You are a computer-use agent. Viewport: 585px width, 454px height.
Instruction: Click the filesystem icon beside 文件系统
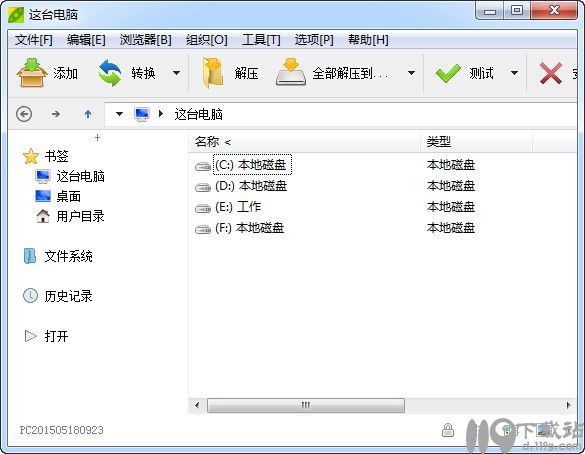click(30, 256)
